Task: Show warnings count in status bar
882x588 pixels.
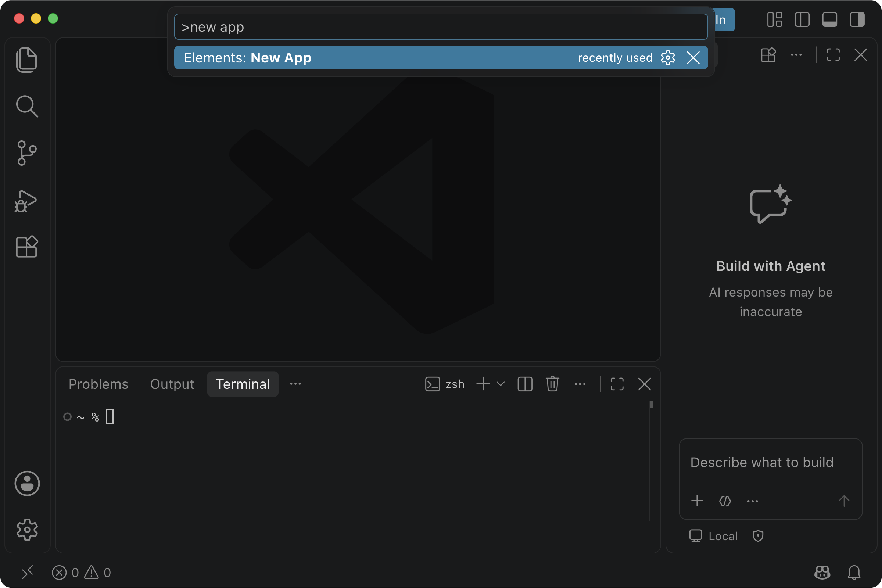Action: (97, 573)
